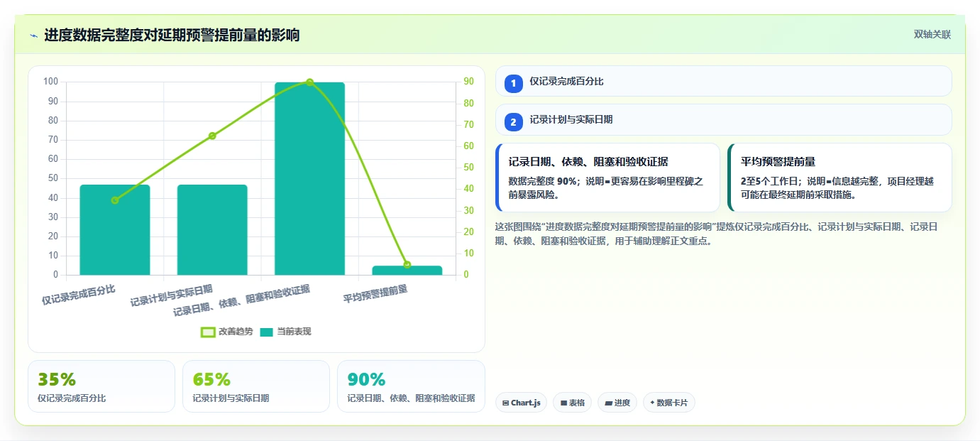Click the 表格 tag
Screen dimensions: 980x441
(x=572, y=403)
